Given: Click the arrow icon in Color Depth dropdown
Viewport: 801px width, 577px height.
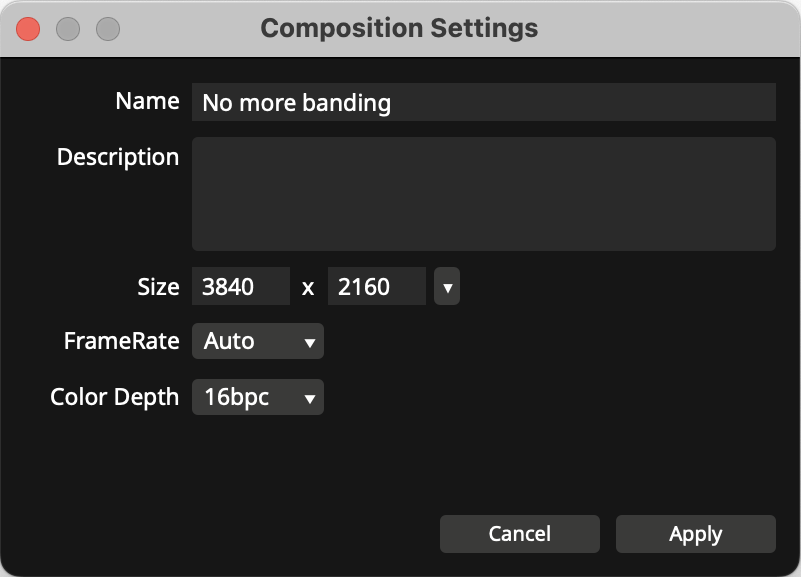Looking at the screenshot, I should click(309, 398).
